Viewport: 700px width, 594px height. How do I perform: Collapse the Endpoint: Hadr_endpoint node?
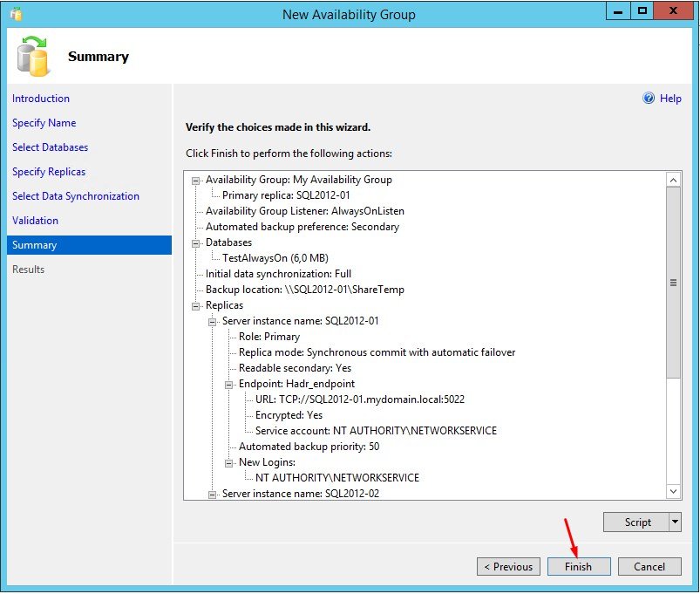[x=230, y=384]
